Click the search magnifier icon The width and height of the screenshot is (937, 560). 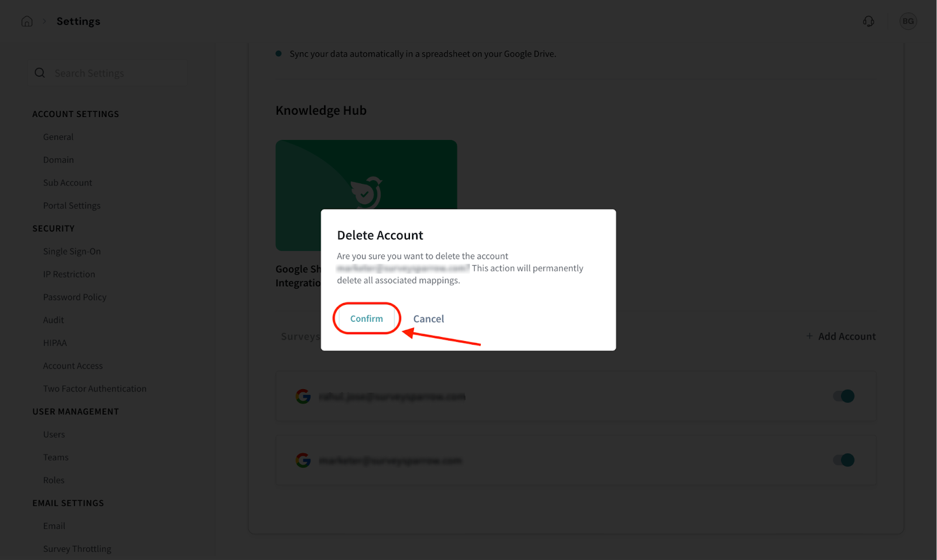(x=40, y=73)
